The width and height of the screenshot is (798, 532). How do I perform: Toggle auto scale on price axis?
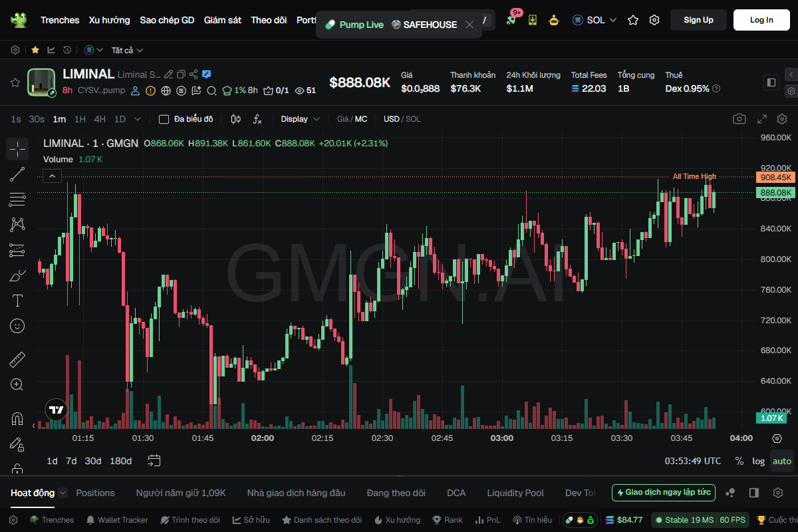(782, 461)
